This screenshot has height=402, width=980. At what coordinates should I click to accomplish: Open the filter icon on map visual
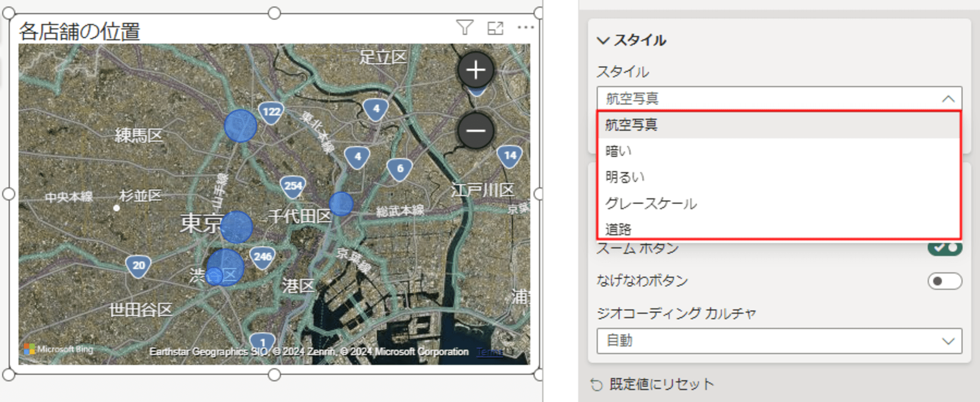(x=465, y=27)
